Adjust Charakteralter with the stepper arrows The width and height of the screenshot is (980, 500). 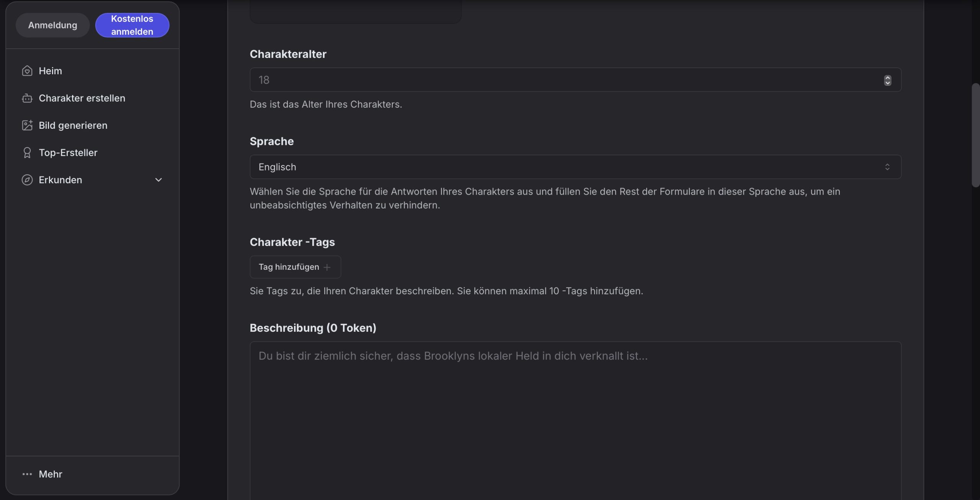click(887, 80)
